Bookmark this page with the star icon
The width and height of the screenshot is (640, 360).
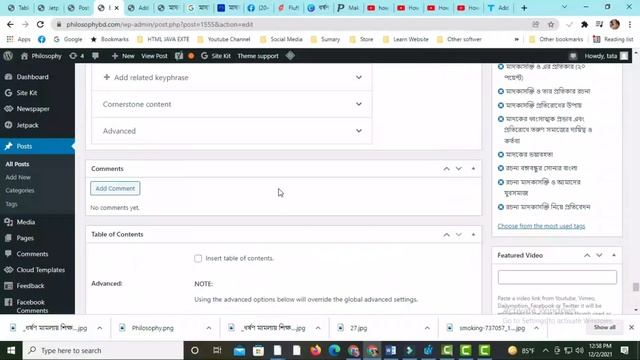[x=551, y=24]
